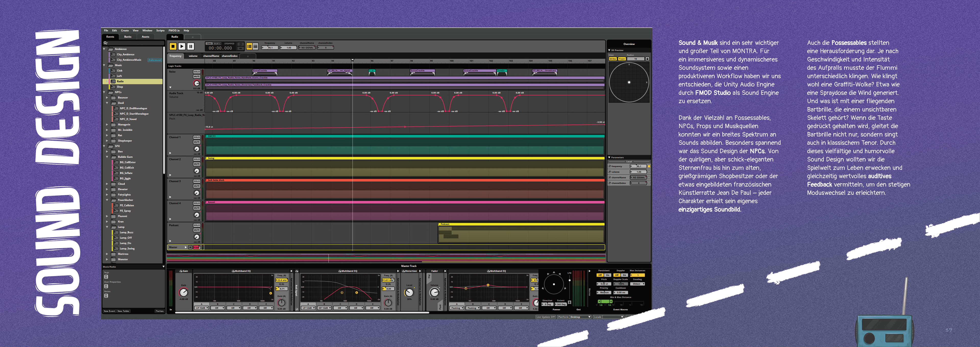980x347 pixels.
Task: Click the Pause transport button
Action: (x=191, y=46)
